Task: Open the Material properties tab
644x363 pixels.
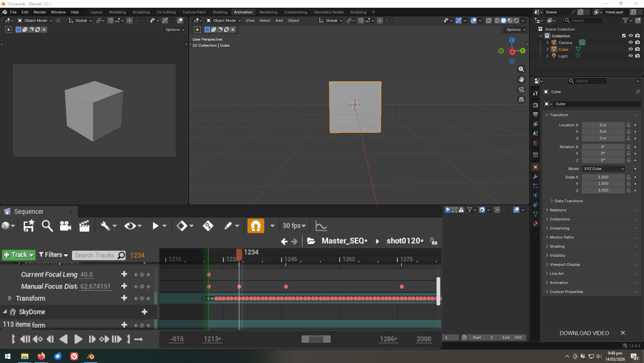Action: pos(535,224)
